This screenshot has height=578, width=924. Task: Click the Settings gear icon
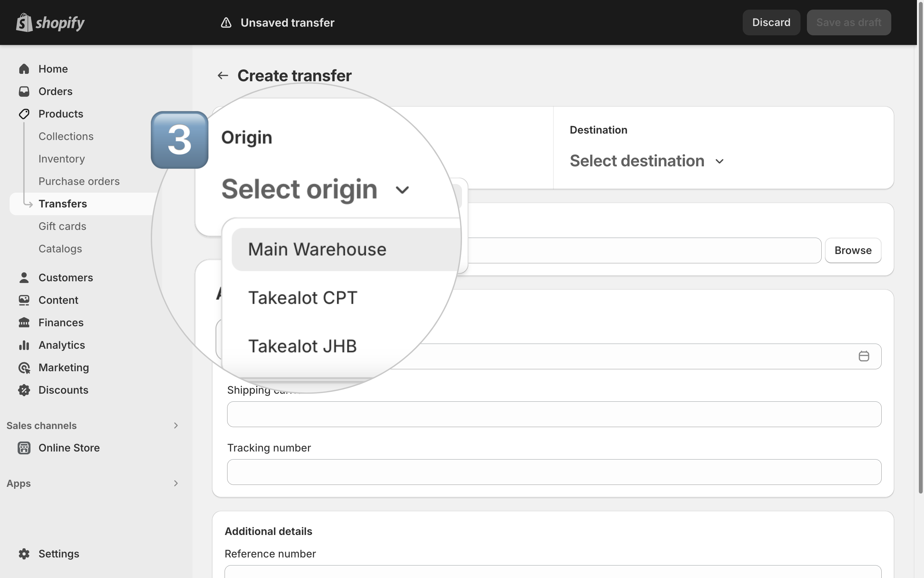pos(24,554)
